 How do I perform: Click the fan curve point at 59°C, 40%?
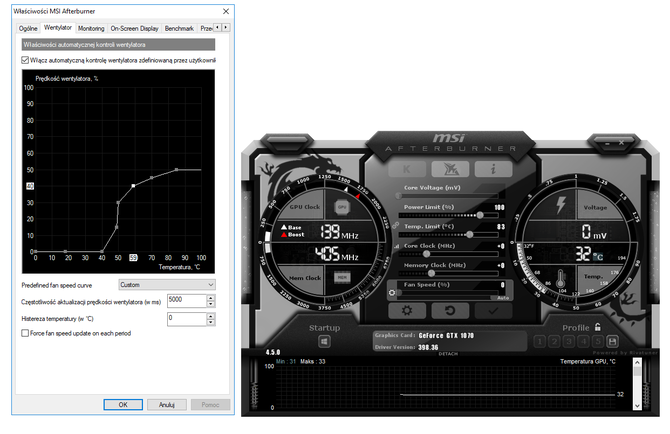(x=133, y=186)
